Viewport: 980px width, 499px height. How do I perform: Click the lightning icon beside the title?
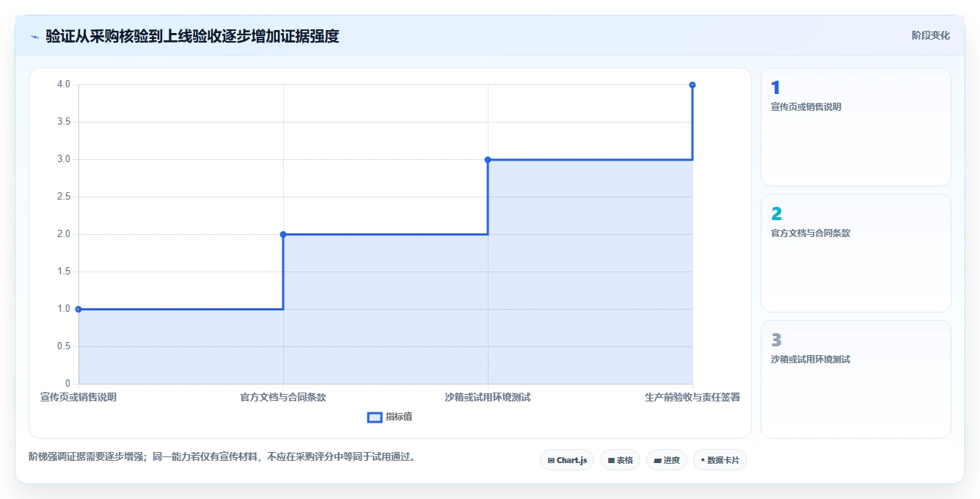(35, 37)
